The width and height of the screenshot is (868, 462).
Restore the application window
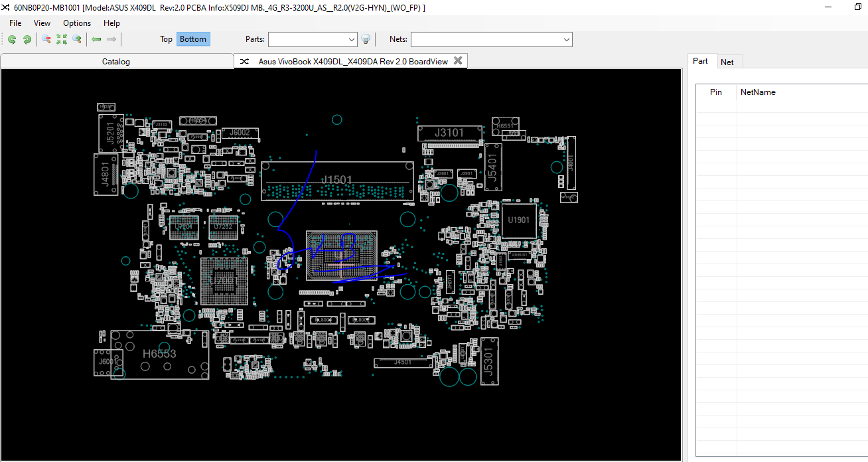(x=858, y=7)
